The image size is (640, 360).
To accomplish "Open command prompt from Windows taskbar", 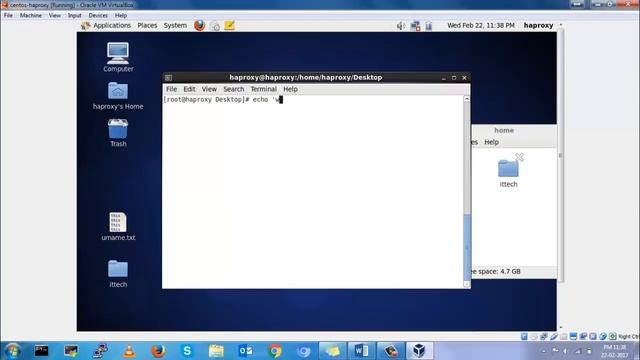I will 41,351.
